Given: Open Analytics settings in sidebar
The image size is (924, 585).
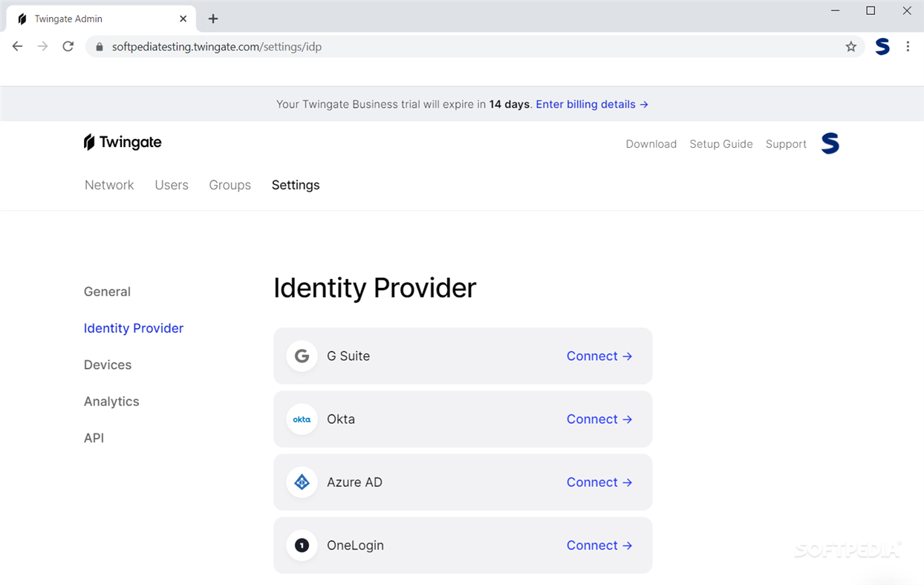Looking at the screenshot, I should (x=111, y=402).
